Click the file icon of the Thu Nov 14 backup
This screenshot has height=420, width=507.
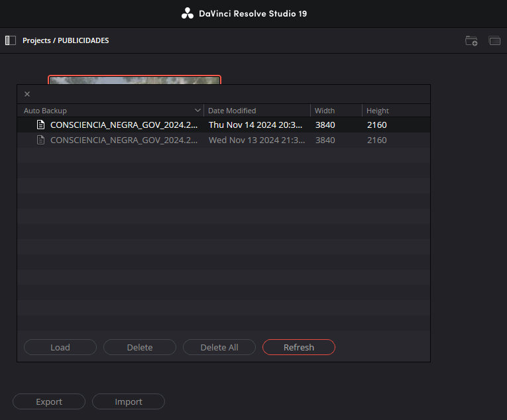[40, 125]
